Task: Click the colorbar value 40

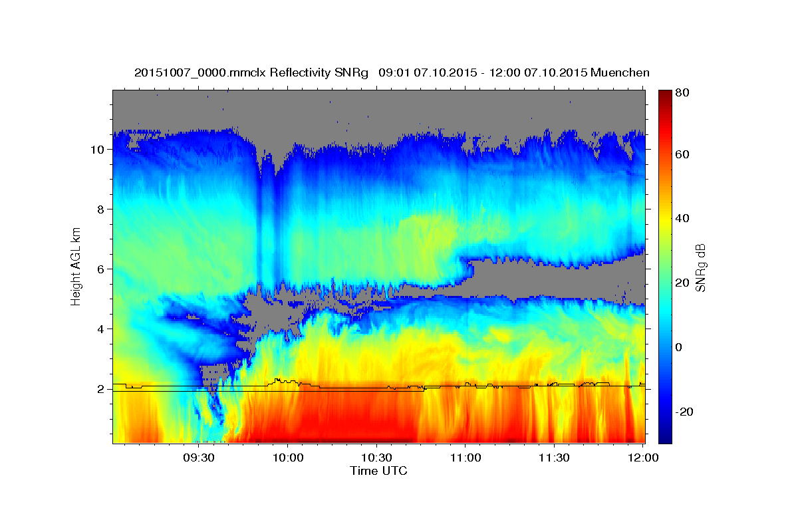Action: [x=681, y=218]
